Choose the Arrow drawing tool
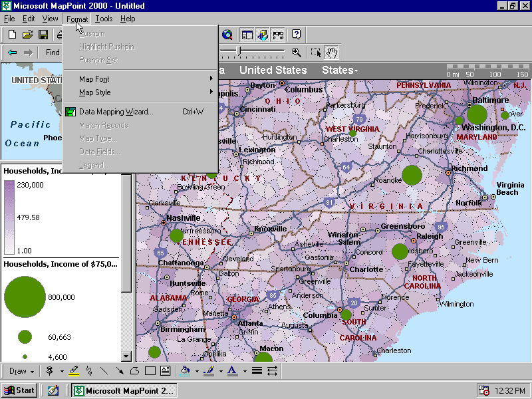Screen dimensions: 532x399 (x=120, y=371)
